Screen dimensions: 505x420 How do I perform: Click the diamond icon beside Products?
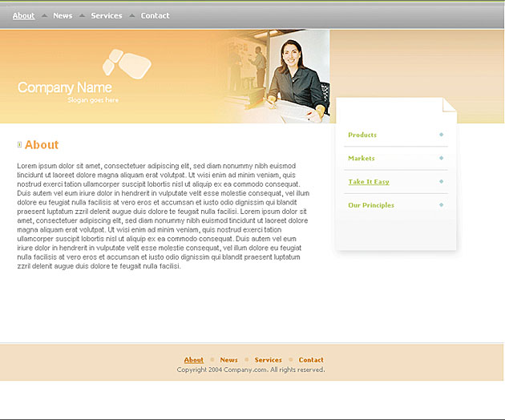[x=441, y=135]
